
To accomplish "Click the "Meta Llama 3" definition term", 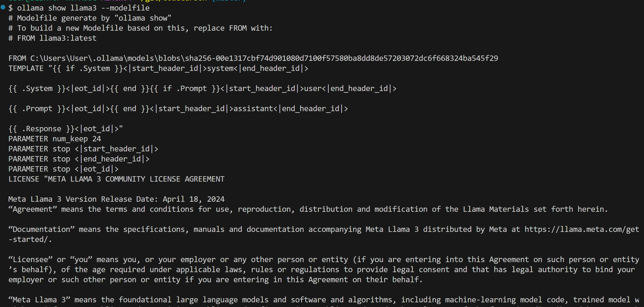I will 39,300.
